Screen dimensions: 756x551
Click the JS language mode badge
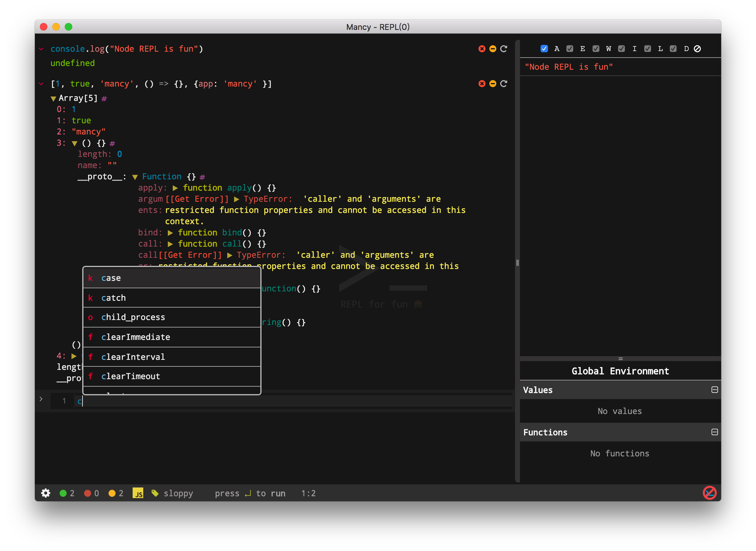[138, 493]
